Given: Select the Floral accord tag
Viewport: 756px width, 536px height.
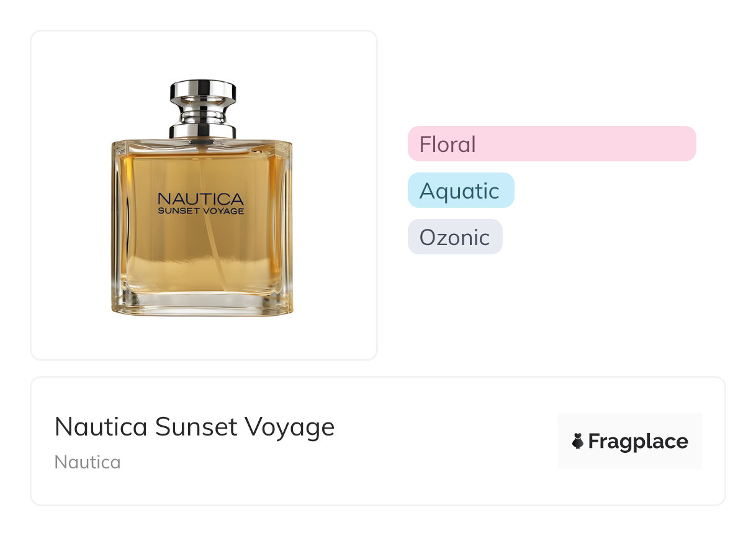Looking at the screenshot, I should coord(448,145).
